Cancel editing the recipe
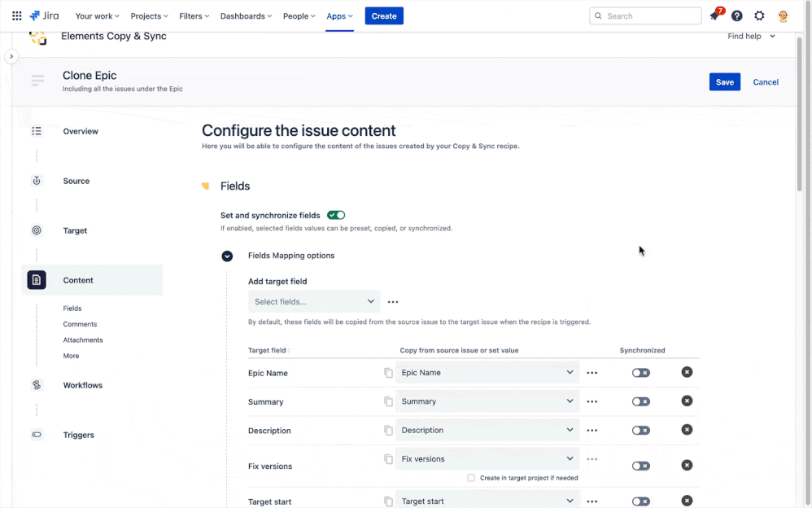The image size is (812, 508). (x=766, y=82)
